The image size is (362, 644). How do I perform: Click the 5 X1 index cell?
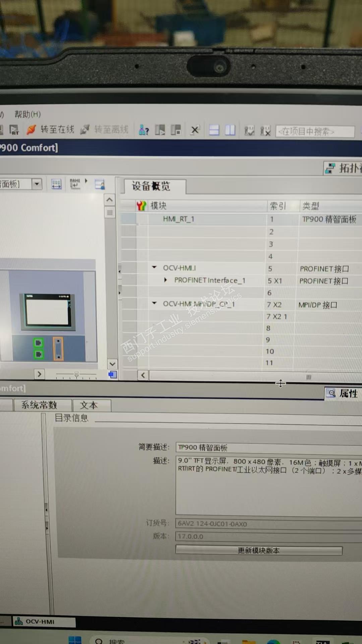tap(275, 281)
